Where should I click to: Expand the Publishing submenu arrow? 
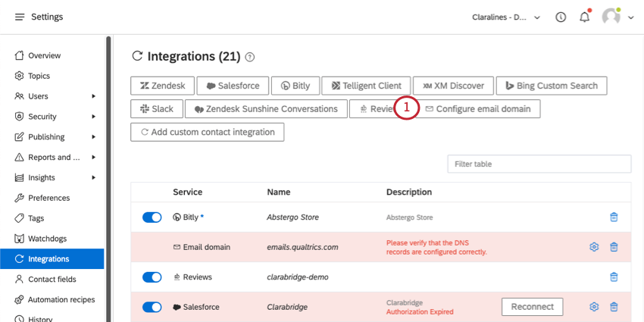94,137
